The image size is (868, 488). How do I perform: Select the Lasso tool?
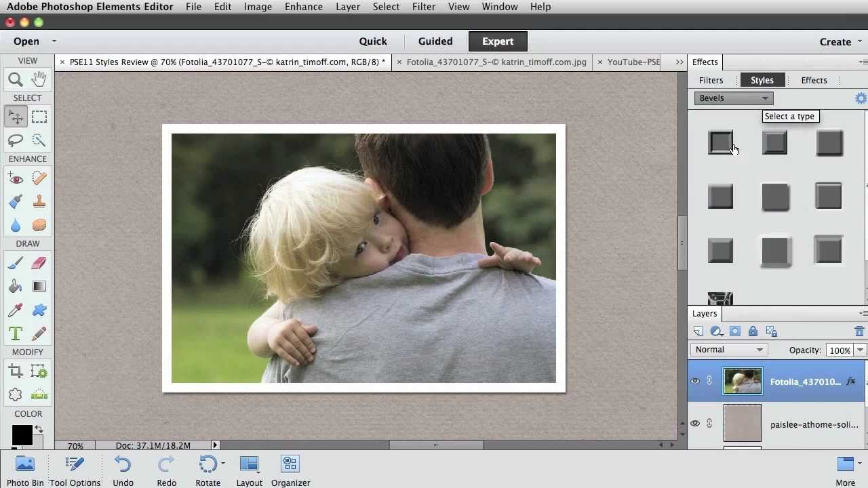point(16,140)
